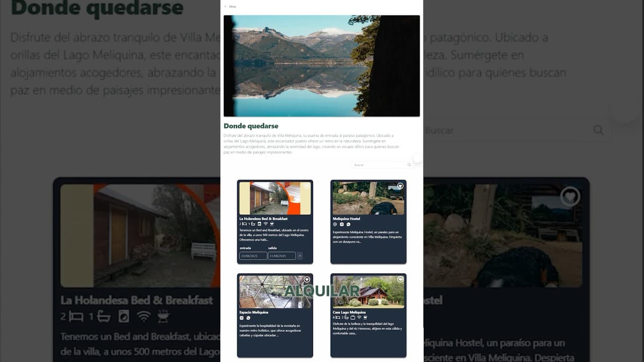
Task: Click the description starting 'Experimente Meliquina Hostel'
Action: pyautogui.click(x=367, y=236)
